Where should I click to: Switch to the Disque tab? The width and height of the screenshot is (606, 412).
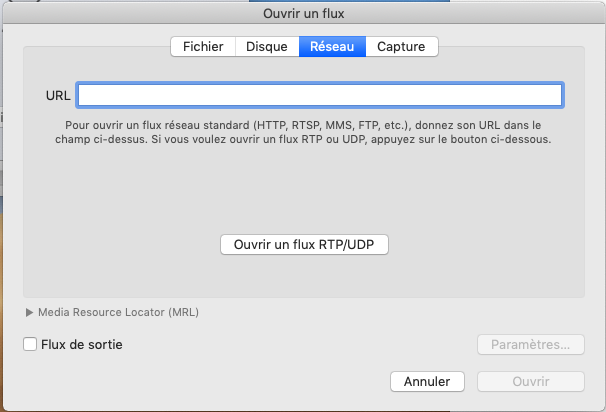(x=267, y=47)
